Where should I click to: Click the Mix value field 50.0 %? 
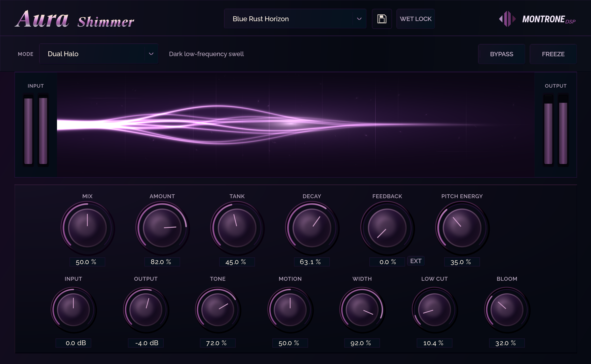coord(87,262)
